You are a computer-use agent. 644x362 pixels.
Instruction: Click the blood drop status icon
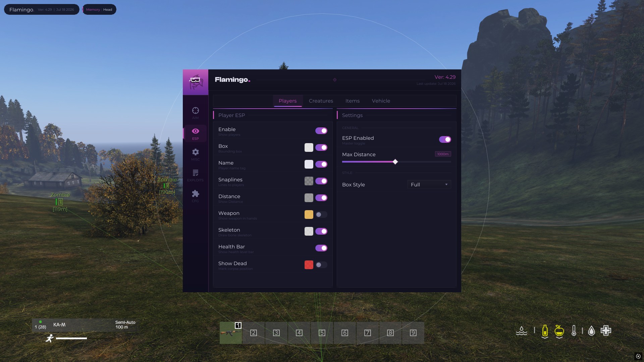pyautogui.click(x=591, y=331)
